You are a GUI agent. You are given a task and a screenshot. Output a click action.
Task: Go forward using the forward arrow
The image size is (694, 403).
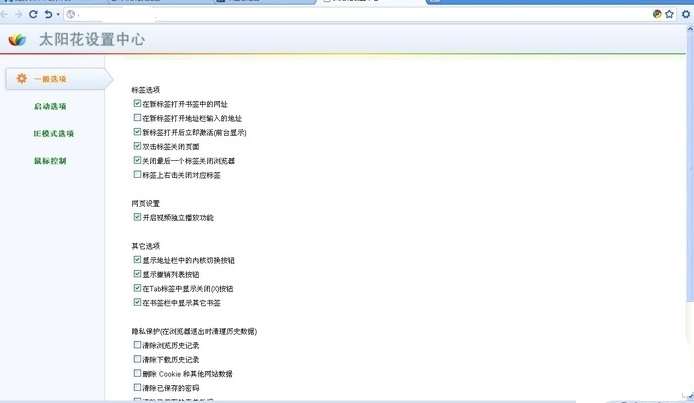(x=19, y=14)
